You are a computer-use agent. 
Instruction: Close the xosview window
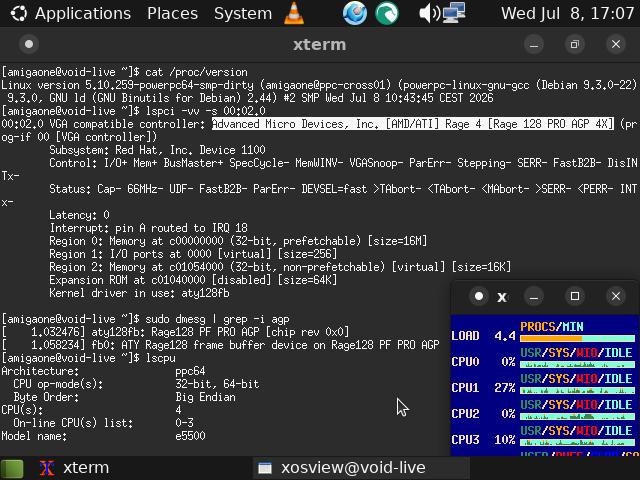(x=616, y=296)
